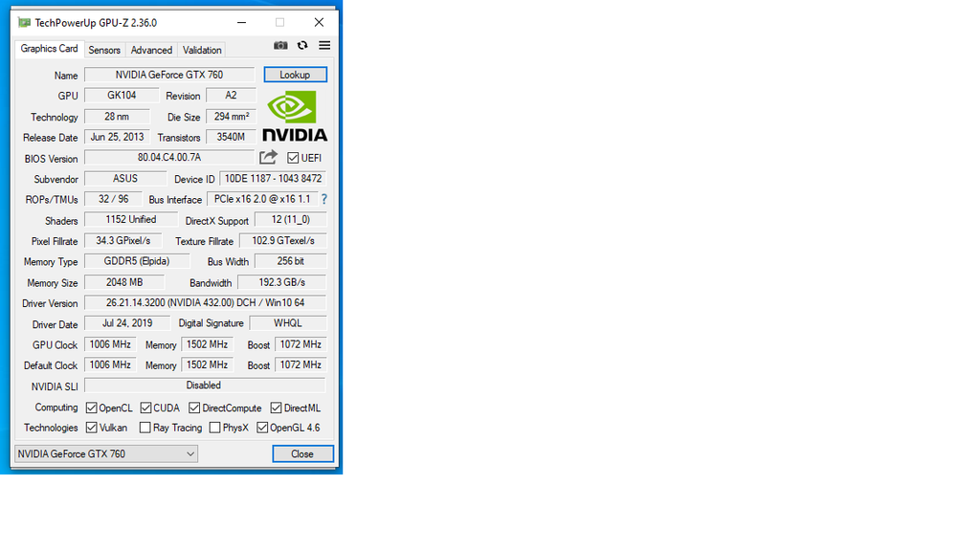Image resolution: width=980 pixels, height=551 pixels.
Task: Click the Shaders field 1152 Unified
Action: (x=130, y=220)
